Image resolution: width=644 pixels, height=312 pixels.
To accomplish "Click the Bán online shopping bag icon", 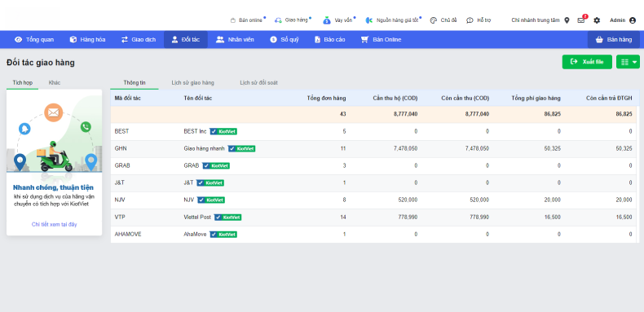I will pos(233,20).
